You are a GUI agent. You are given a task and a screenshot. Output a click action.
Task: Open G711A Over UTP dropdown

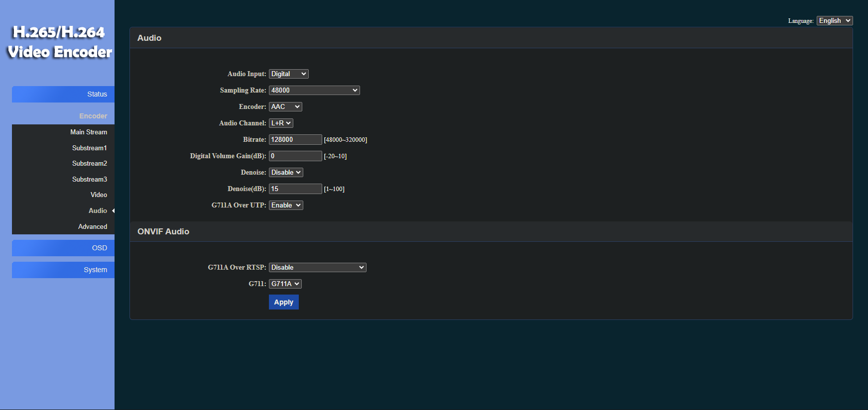click(286, 205)
